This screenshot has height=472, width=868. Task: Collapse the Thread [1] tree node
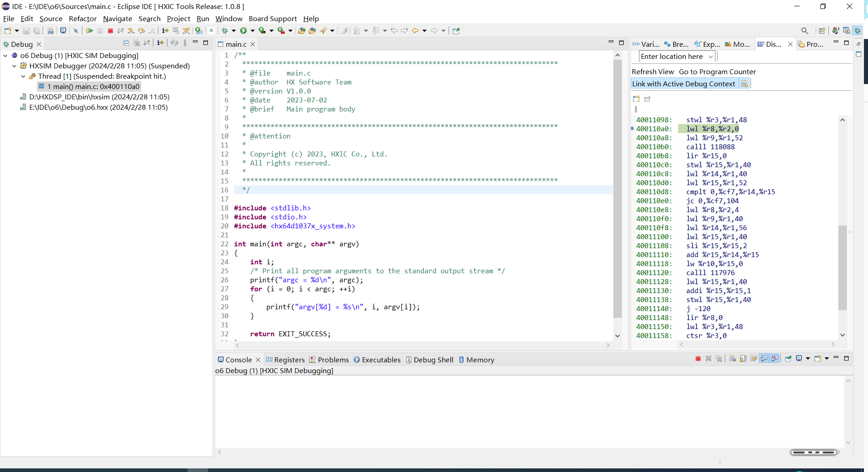click(x=23, y=76)
